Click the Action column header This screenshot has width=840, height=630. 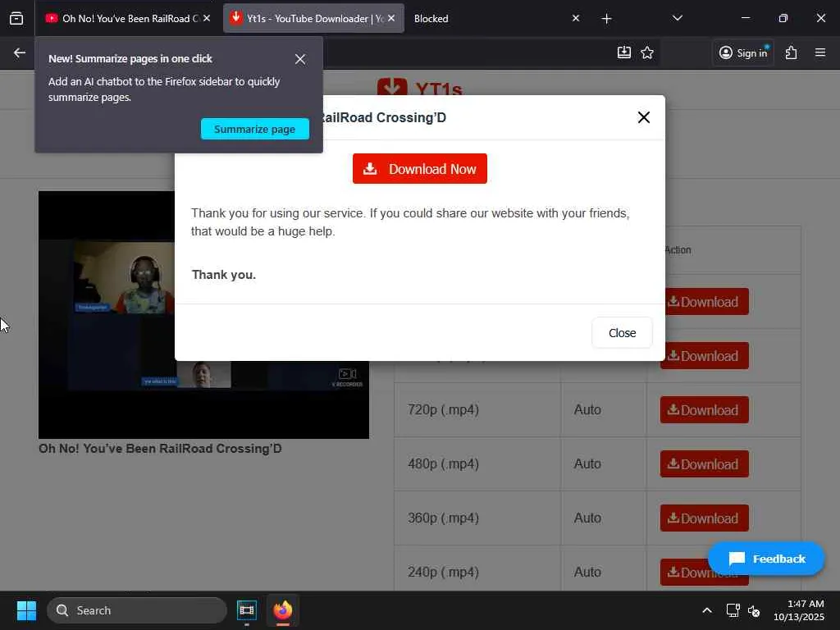[x=678, y=250]
